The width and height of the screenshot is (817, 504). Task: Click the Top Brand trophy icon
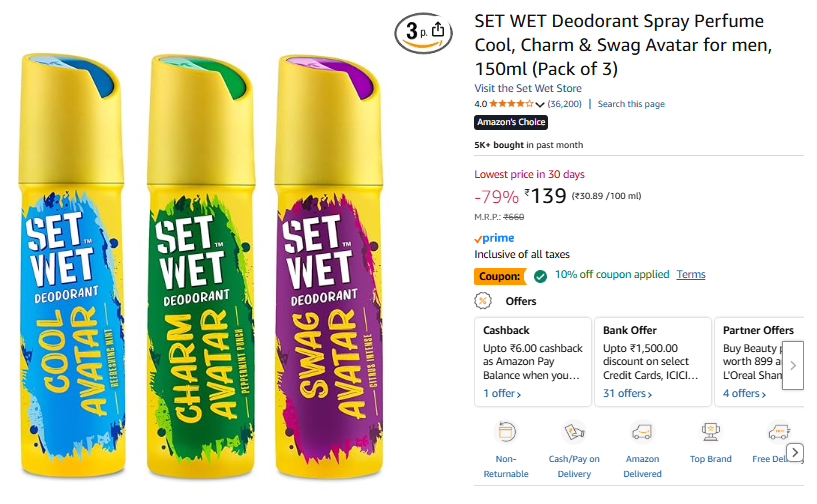pos(711,432)
